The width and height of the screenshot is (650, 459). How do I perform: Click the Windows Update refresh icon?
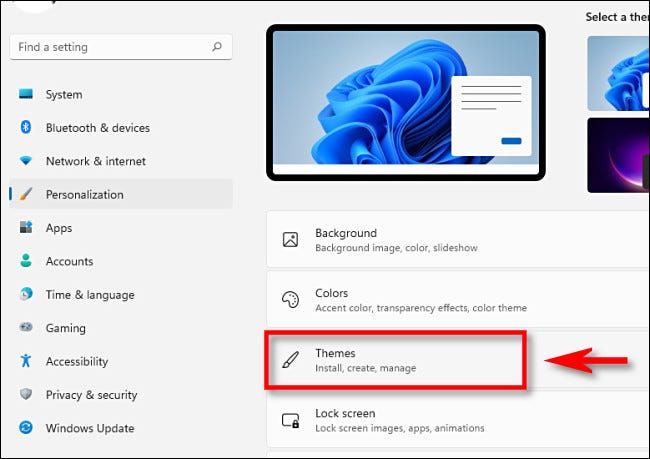[26, 427]
